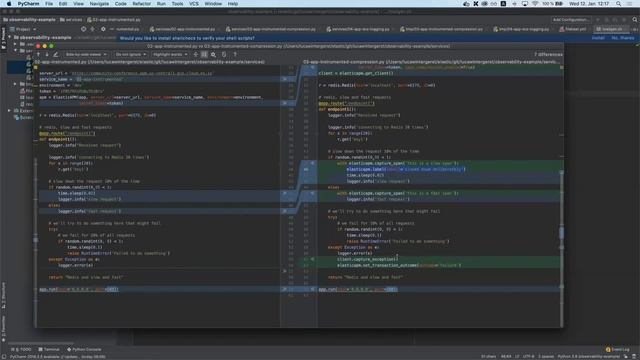Click the Project vertical tool window tab
The width and height of the screenshot is (640, 360).
[3, 38]
